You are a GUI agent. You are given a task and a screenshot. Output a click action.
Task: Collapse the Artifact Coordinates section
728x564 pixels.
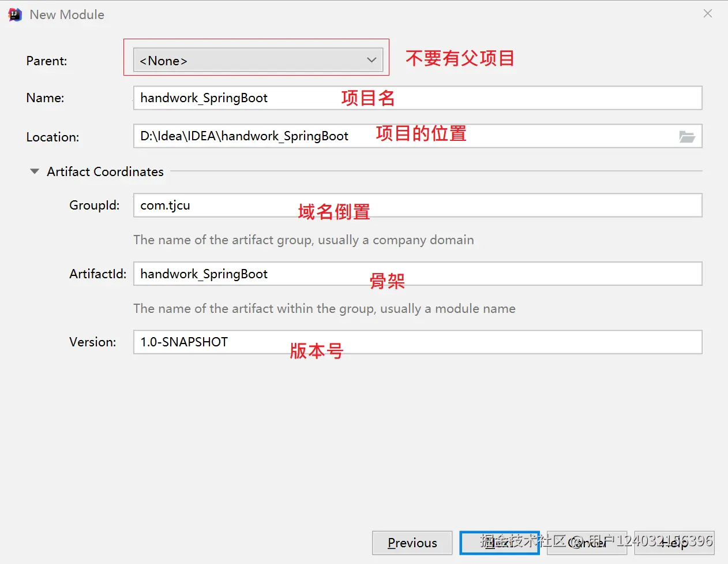coord(35,171)
